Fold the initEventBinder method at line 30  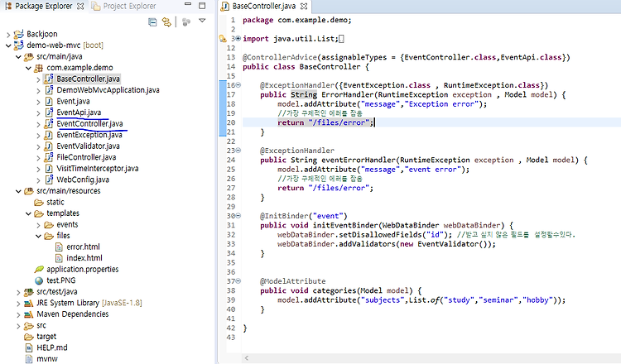click(x=238, y=216)
